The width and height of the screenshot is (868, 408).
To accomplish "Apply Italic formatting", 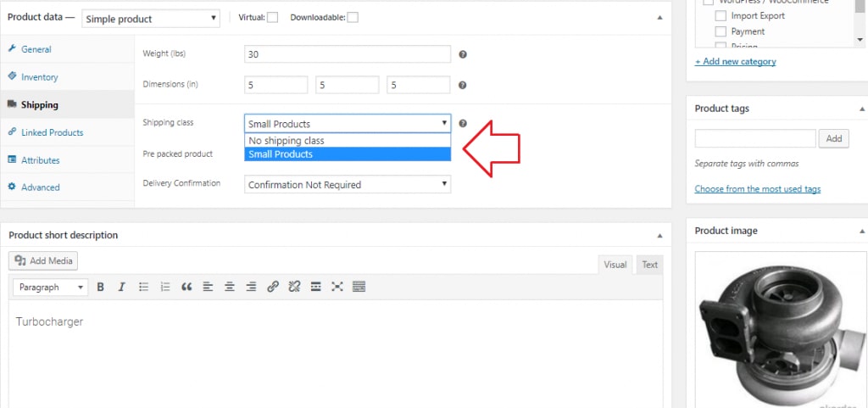I will tap(122, 287).
